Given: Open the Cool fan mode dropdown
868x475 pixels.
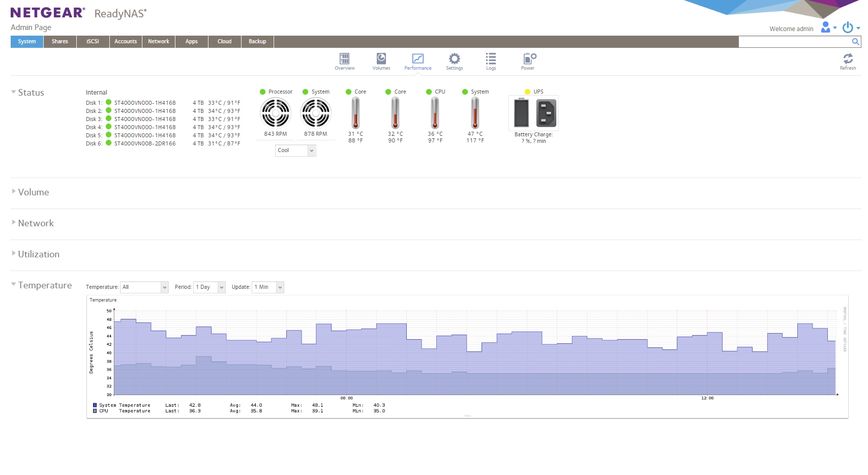Looking at the screenshot, I should 295,150.
